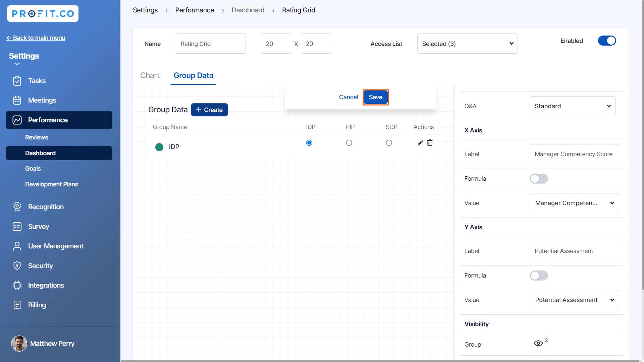Click the Group Name column header
The height and width of the screenshot is (362, 644).
click(x=170, y=127)
